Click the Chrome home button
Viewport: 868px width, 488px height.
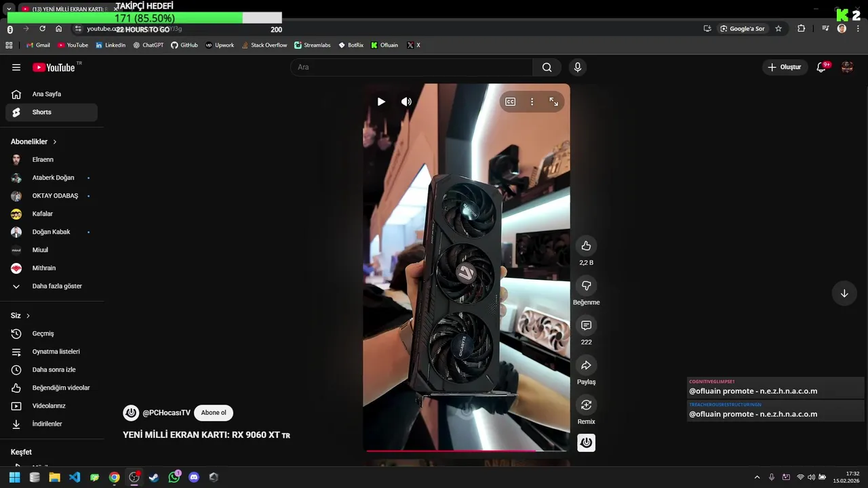[59, 29]
